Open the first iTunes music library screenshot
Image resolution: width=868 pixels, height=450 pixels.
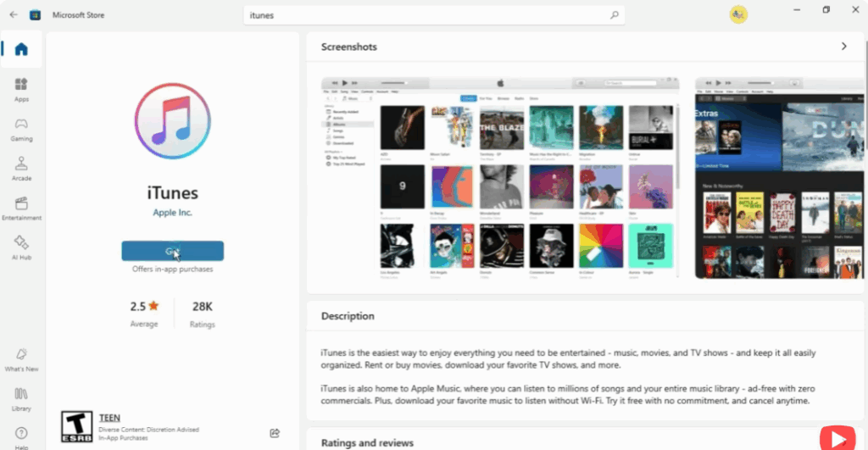500,177
